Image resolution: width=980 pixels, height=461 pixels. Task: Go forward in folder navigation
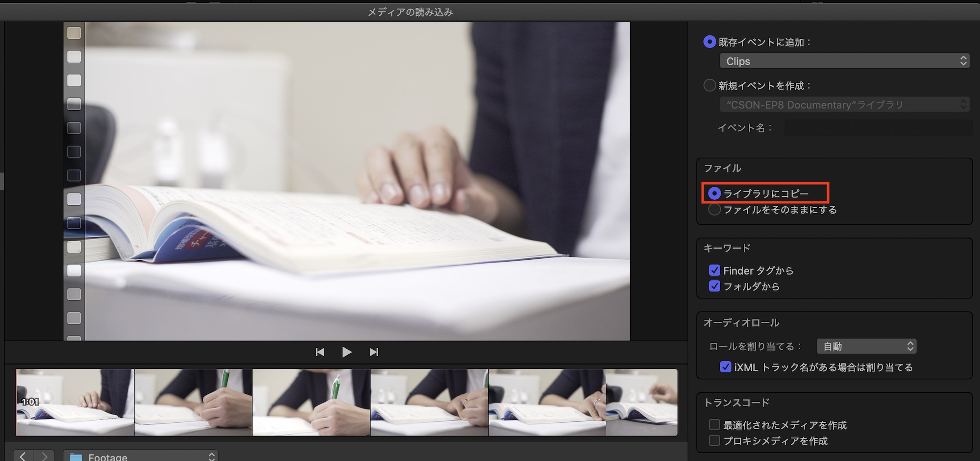click(44, 456)
